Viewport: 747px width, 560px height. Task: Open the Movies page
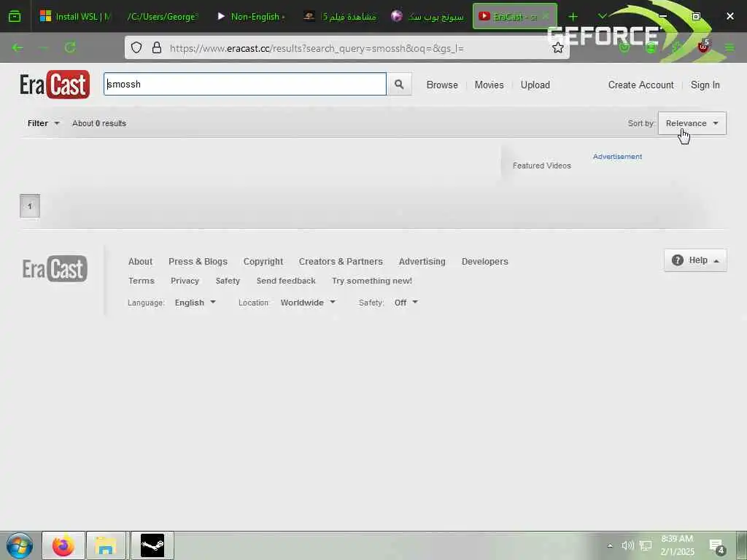tap(489, 85)
